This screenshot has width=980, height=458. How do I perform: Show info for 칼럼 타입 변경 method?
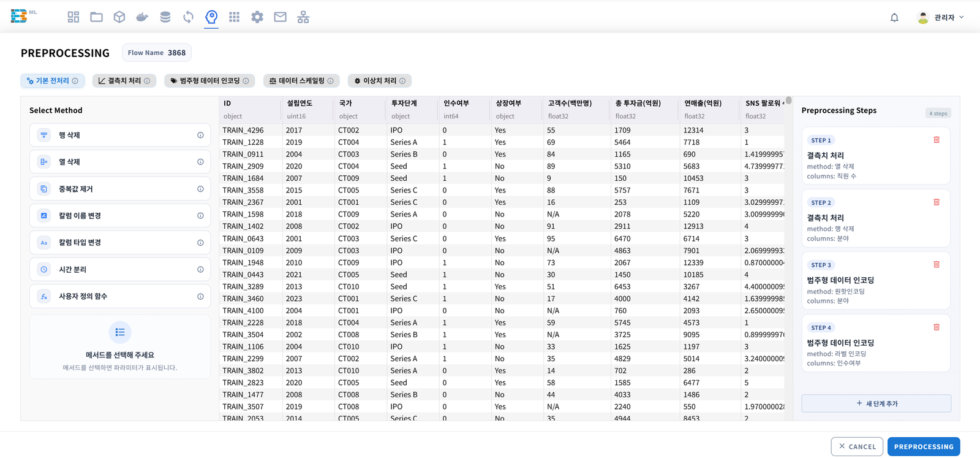(200, 243)
